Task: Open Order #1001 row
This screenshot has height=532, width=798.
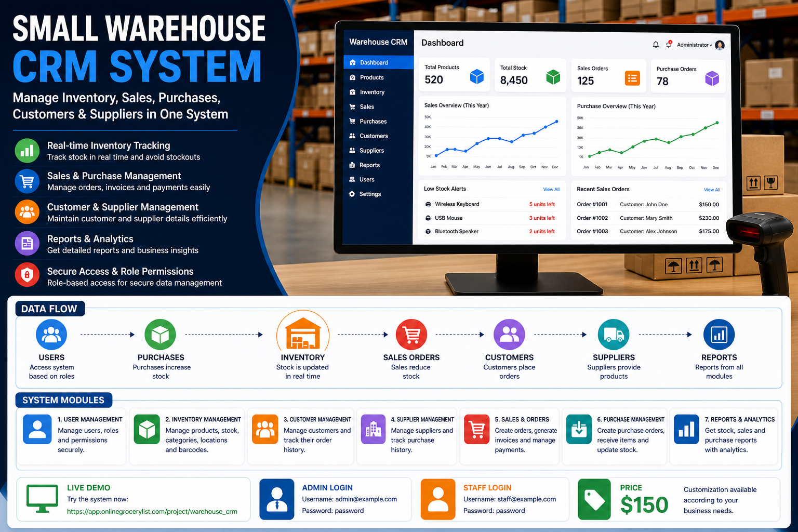Action: pyautogui.click(x=648, y=204)
